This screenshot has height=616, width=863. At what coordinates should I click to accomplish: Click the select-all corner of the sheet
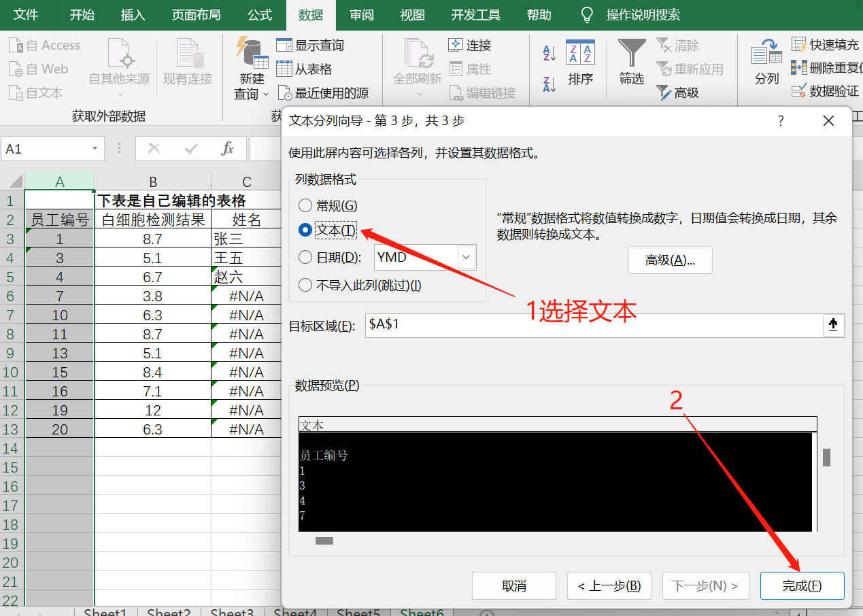[x=12, y=182]
